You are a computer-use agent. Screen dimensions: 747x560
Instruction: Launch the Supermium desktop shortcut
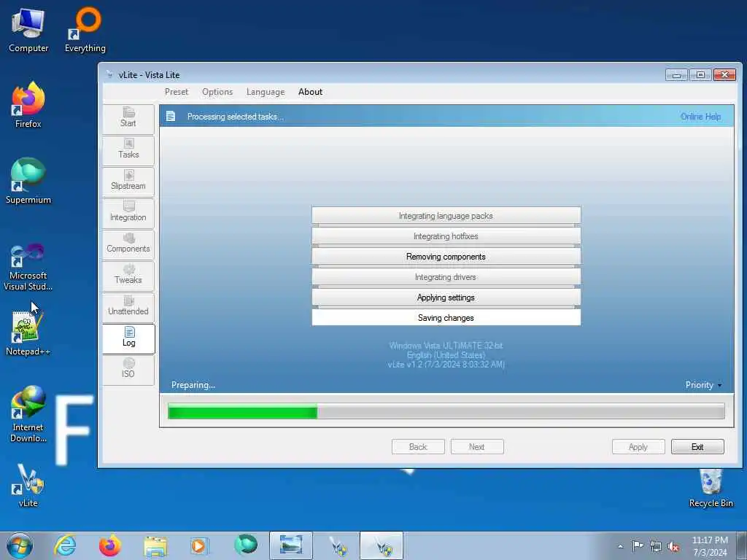point(28,182)
